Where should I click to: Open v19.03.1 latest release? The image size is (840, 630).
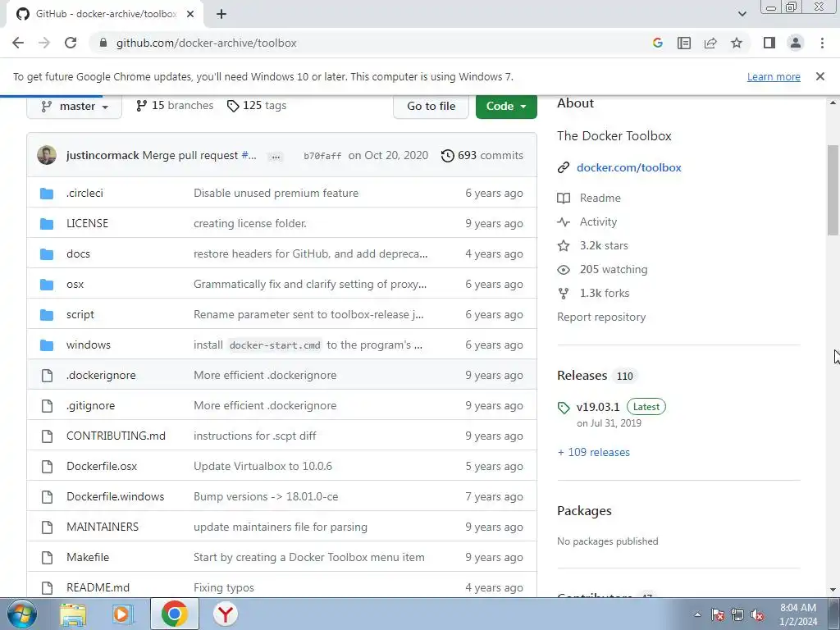(598, 407)
